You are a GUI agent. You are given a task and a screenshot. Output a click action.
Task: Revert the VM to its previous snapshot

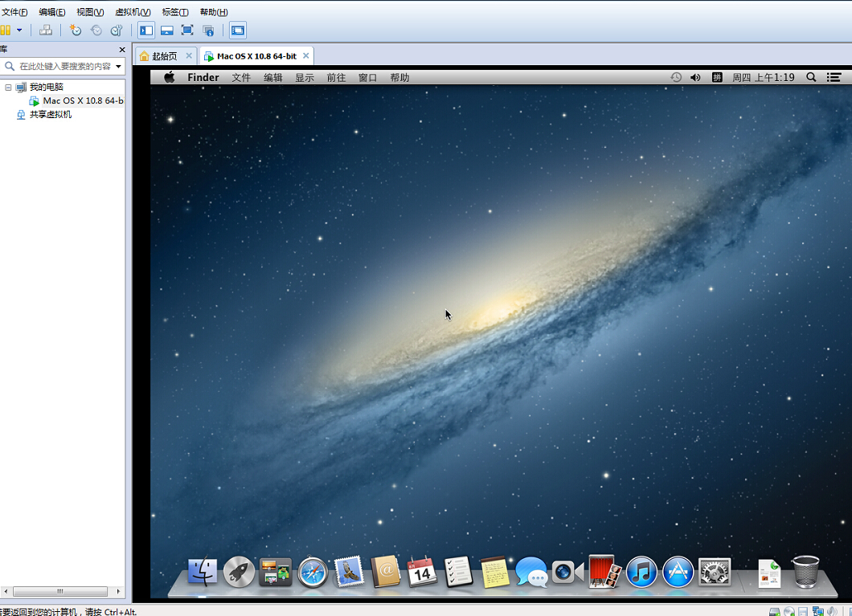(96, 31)
